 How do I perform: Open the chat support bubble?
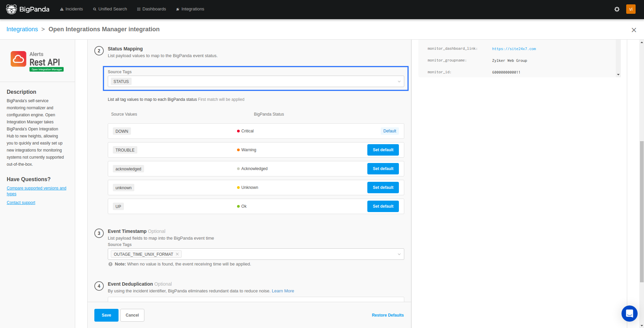tap(629, 314)
